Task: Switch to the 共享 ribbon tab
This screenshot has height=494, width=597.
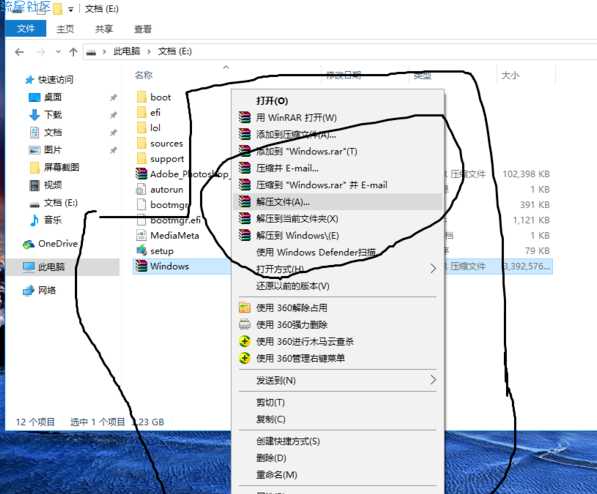Action: (x=104, y=29)
